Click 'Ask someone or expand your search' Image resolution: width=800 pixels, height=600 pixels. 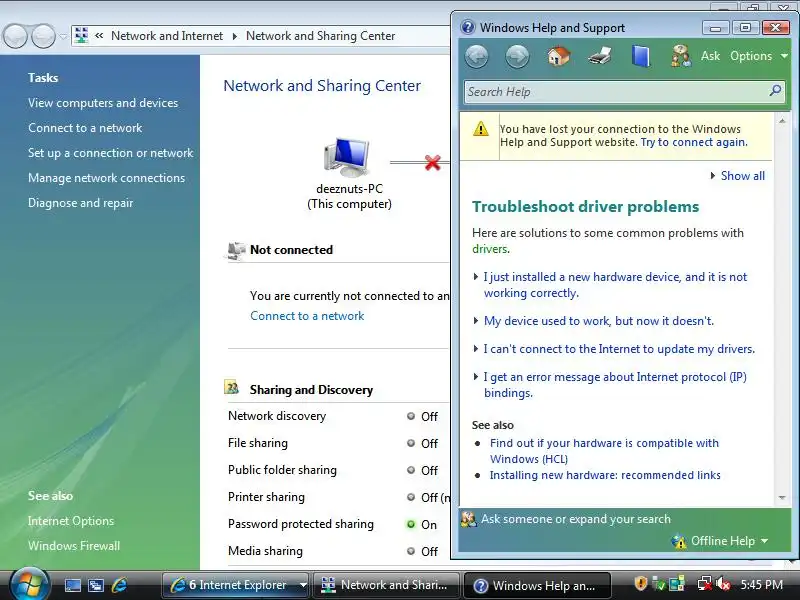tap(576, 519)
